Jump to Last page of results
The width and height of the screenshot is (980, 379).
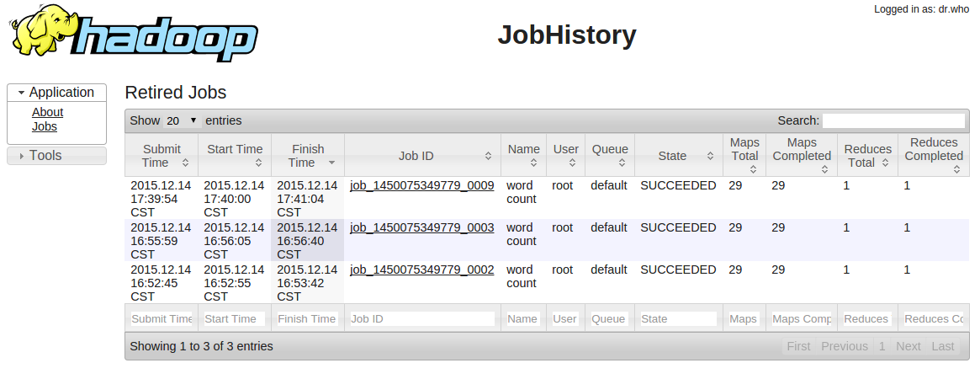943,346
